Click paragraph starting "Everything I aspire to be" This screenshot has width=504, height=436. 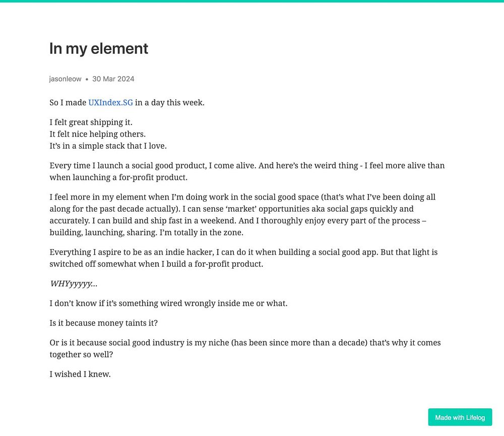[243, 258]
